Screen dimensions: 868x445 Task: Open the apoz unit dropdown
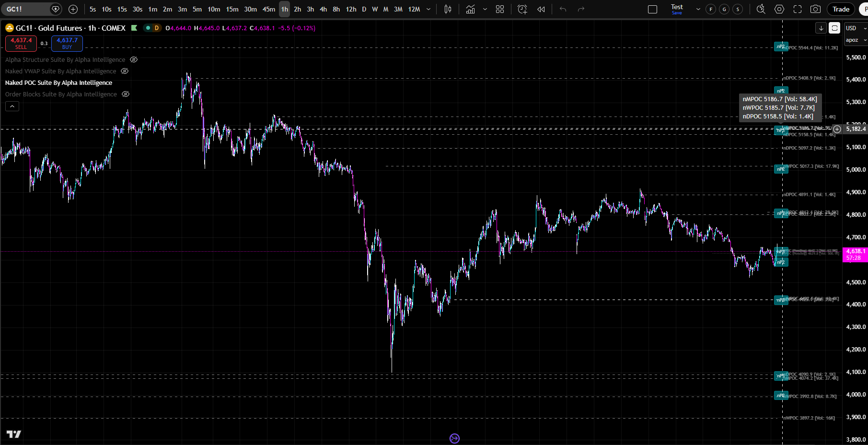[x=856, y=40]
